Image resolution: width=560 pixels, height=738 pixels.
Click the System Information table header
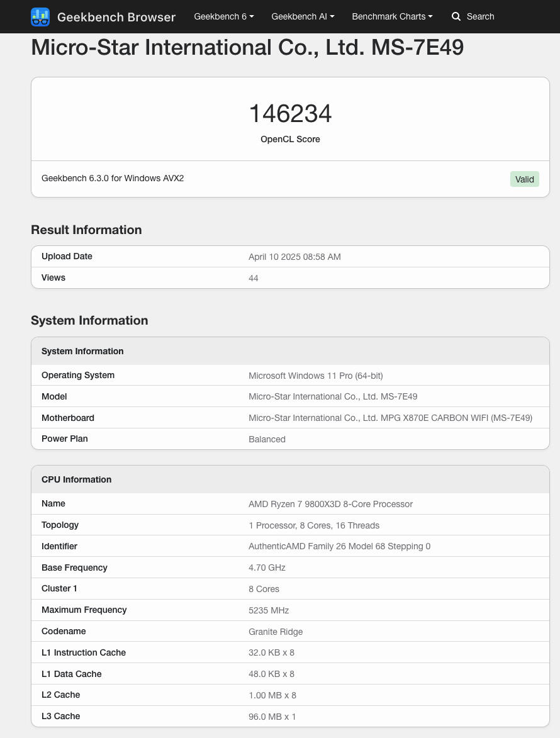(290, 351)
